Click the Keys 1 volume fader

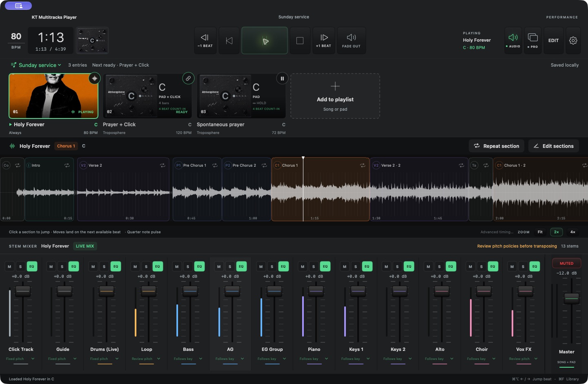coord(358,291)
